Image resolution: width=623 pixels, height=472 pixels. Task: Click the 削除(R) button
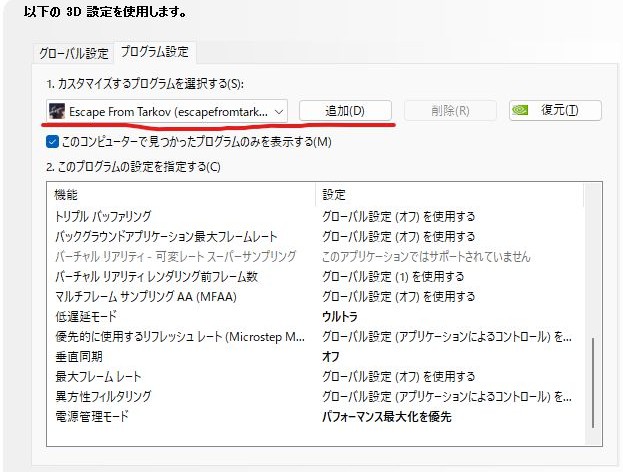click(x=450, y=110)
